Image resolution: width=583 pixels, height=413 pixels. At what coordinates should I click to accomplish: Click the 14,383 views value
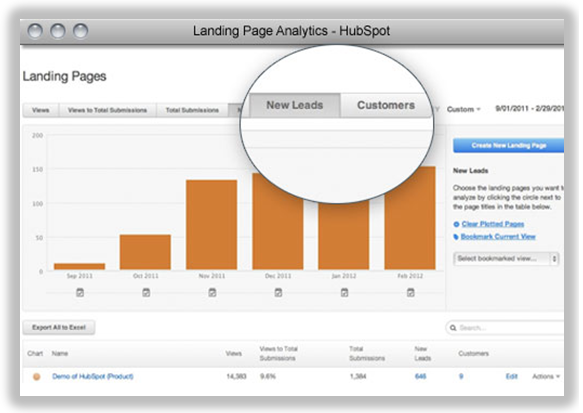[236, 376]
